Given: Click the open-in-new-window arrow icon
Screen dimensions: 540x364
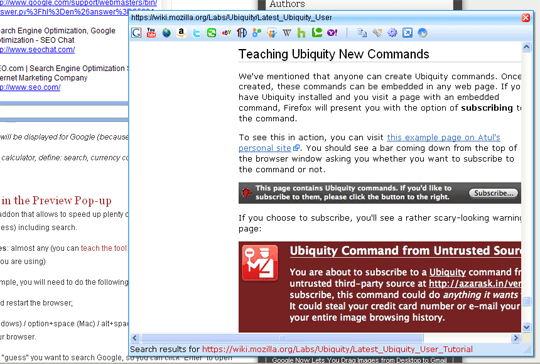Looking at the screenshot, I should pyautogui.click(x=407, y=33).
